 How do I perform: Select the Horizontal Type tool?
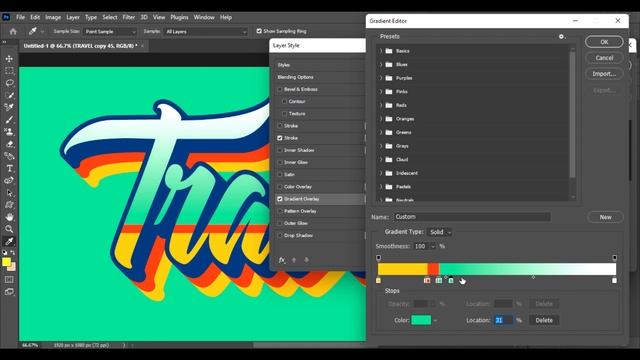tap(9, 168)
